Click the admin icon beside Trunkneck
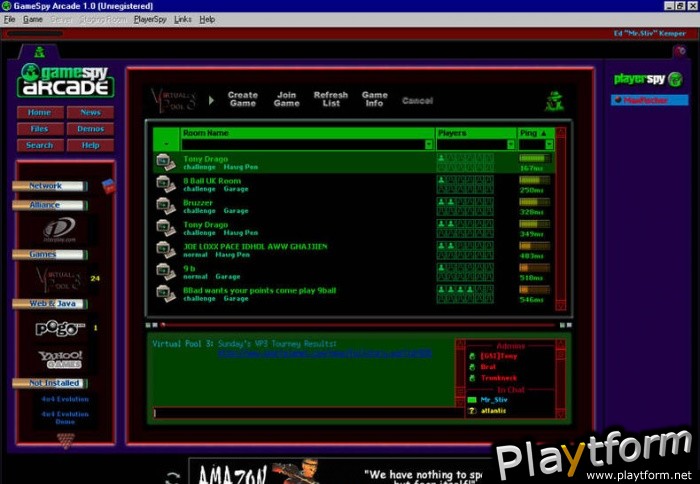700x484 pixels. (472, 378)
